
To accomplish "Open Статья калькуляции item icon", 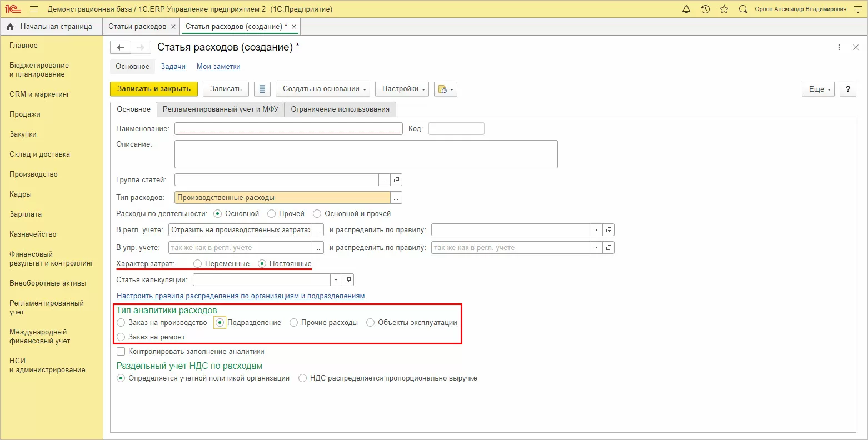I will click(x=348, y=280).
